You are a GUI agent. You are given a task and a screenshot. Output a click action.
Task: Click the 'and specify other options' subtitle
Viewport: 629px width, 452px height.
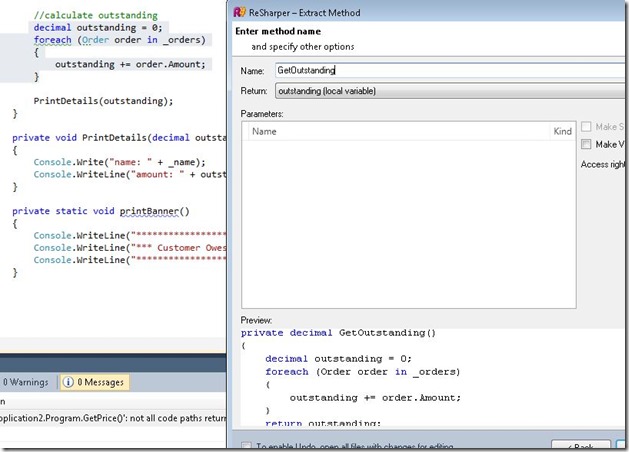point(303,47)
